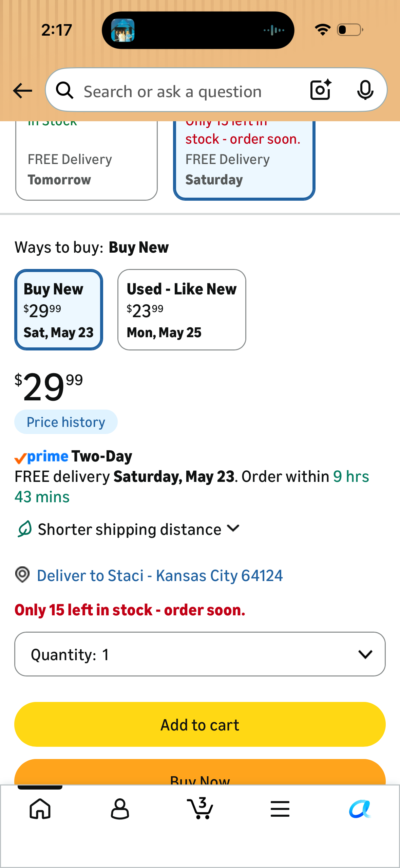This screenshot has width=400, height=868.
Task: Change delivery address Staci Kansas City
Action: point(160,576)
